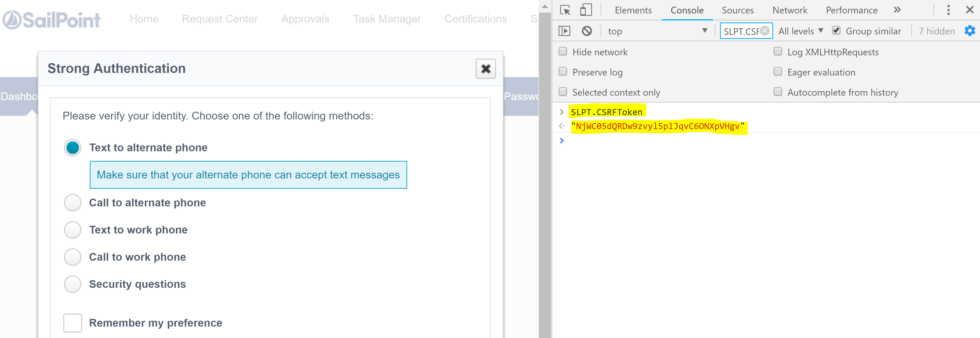The height and width of the screenshot is (338, 980).
Task: Check Remember my preference box
Action: click(73, 323)
